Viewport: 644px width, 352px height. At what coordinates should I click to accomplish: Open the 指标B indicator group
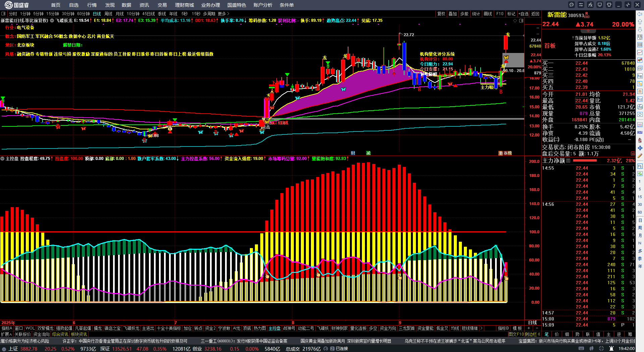click(503, 328)
